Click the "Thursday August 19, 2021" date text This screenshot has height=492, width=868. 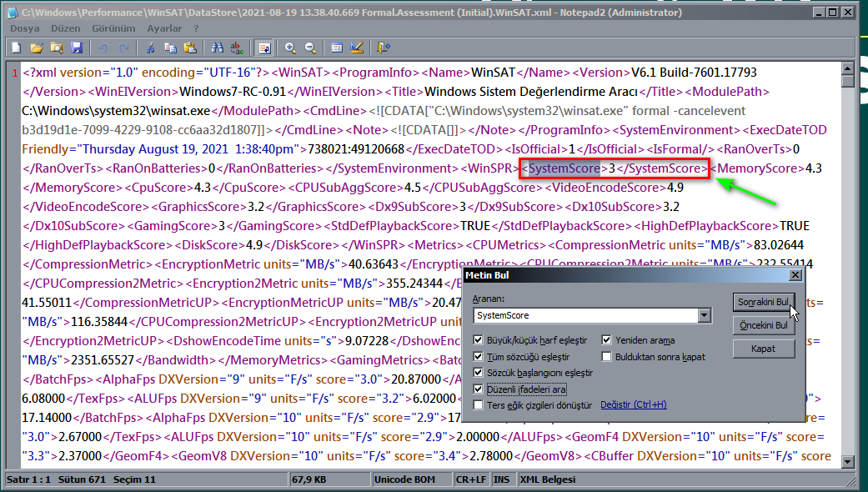[x=156, y=149]
